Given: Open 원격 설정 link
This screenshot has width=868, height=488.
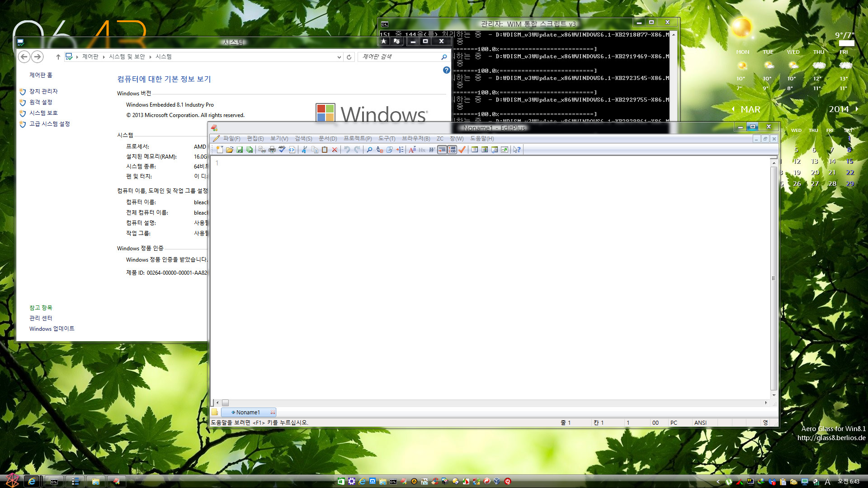Looking at the screenshot, I should 41,102.
